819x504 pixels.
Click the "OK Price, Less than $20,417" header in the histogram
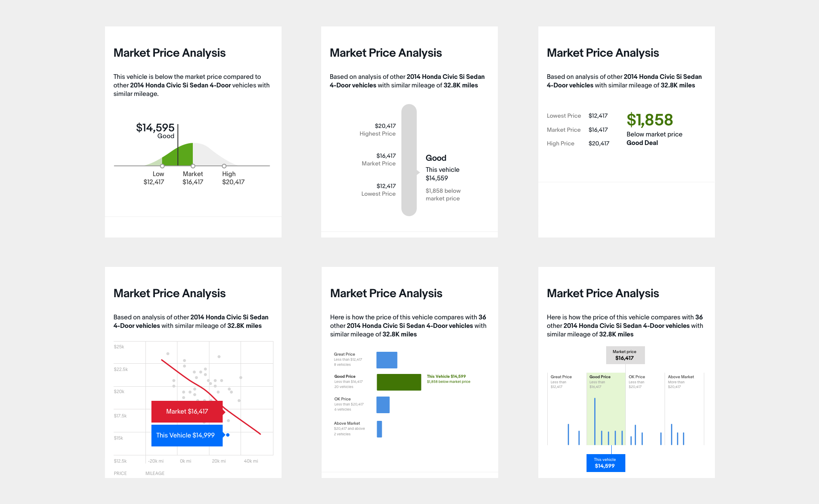tap(636, 382)
